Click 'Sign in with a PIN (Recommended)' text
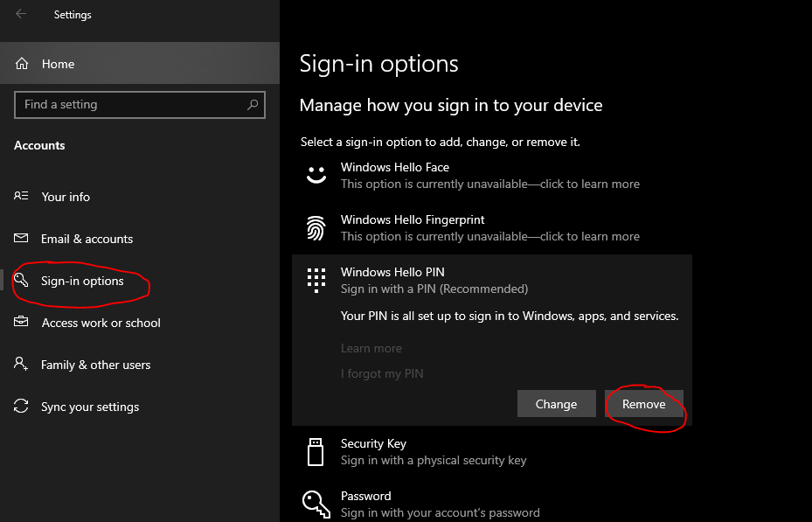The width and height of the screenshot is (812, 522). 434,289
